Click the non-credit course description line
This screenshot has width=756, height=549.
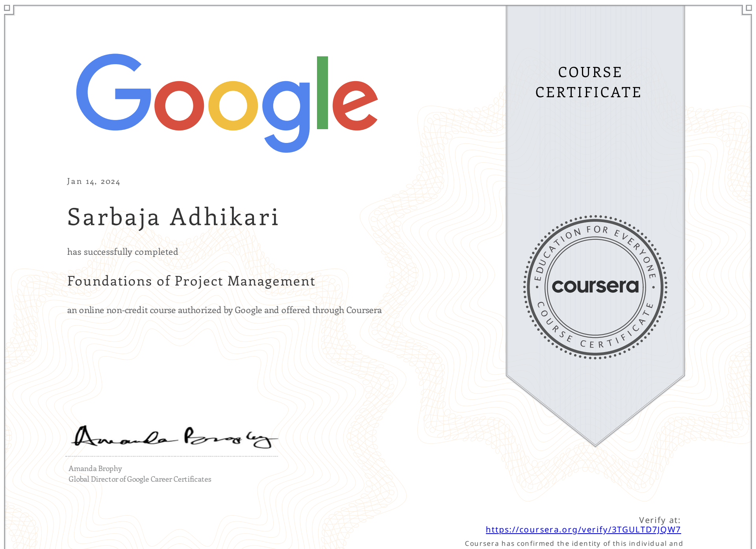(x=224, y=310)
